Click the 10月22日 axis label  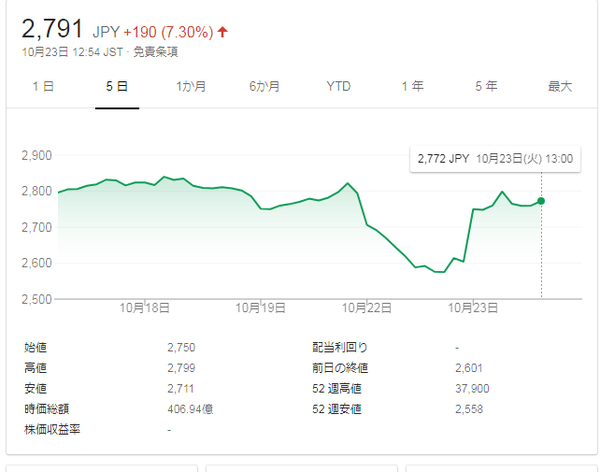coord(367,308)
